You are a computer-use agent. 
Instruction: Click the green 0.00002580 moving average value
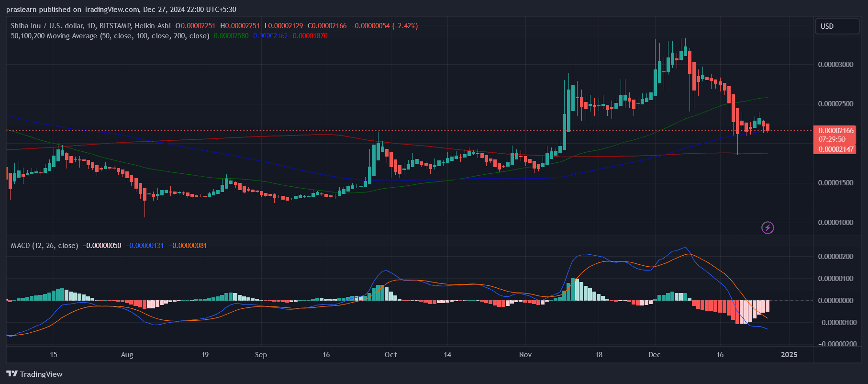231,36
